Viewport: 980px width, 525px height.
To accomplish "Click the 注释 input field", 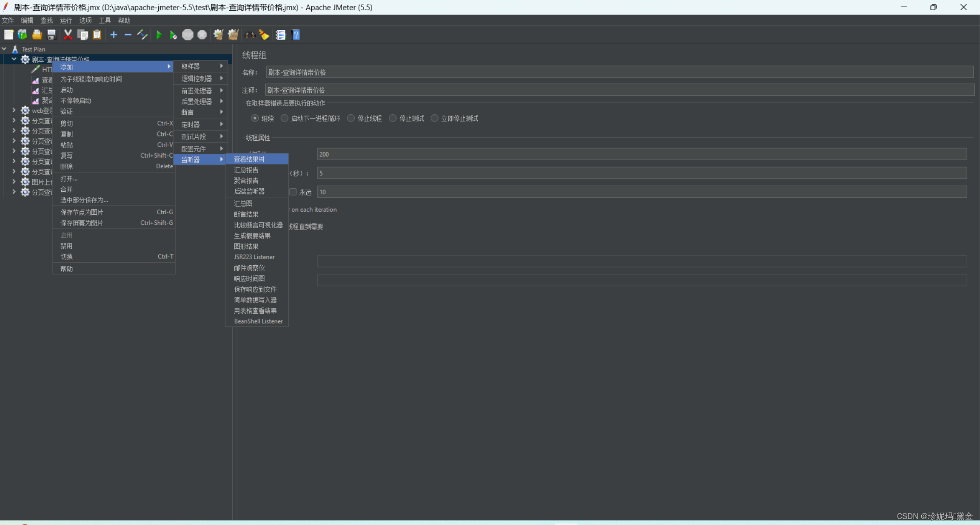I will coord(620,90).
